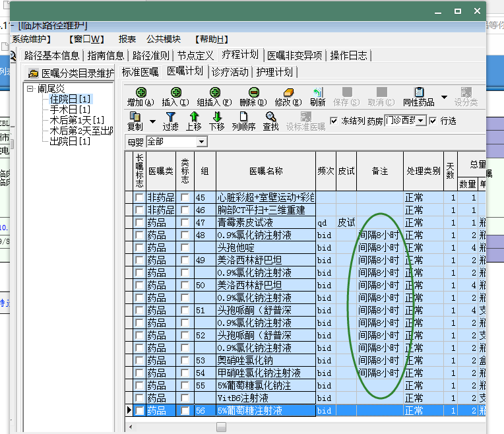Click the 上移 (Move up) green arrow
This screenshot has height=434, width=504.
193,117
